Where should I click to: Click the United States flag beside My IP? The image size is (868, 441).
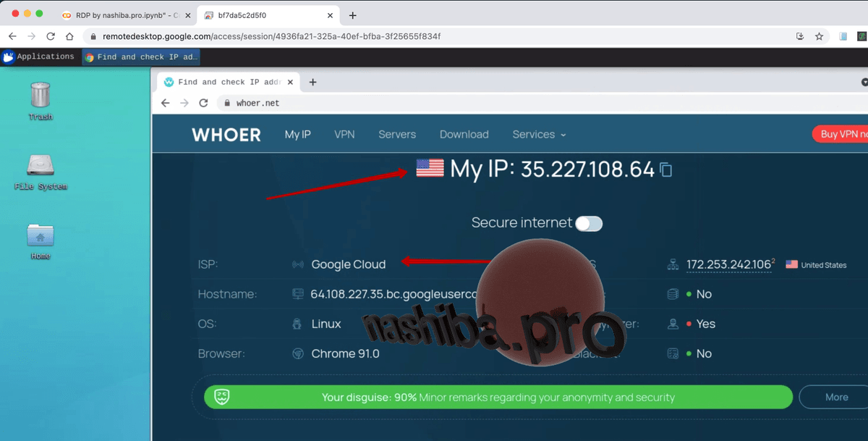click(x=430, y=169)
